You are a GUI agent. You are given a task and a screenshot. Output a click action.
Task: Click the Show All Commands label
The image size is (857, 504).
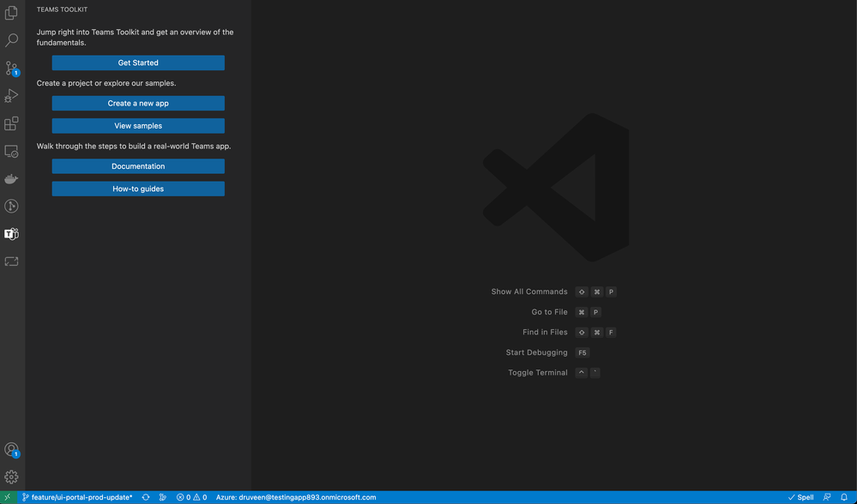[x=529, y=291]
